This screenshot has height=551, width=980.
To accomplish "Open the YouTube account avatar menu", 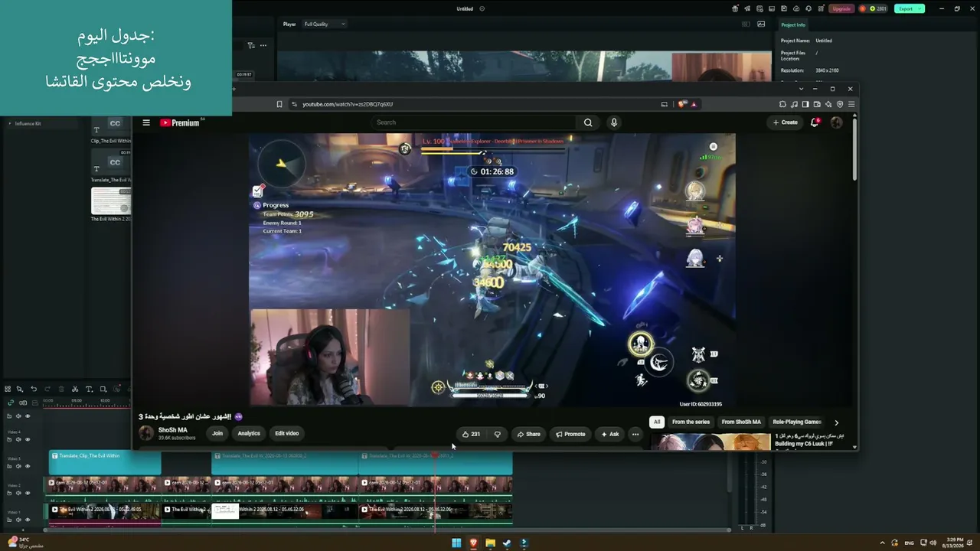I will 836,122.
